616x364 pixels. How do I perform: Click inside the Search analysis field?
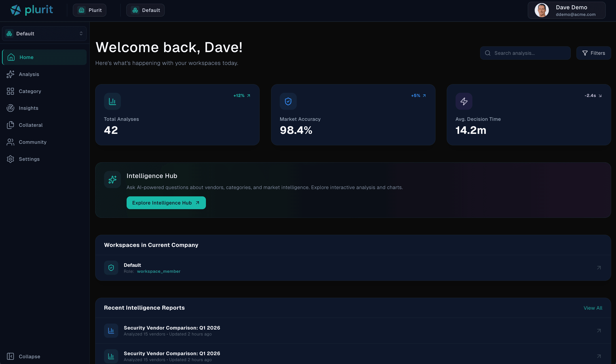525,53
